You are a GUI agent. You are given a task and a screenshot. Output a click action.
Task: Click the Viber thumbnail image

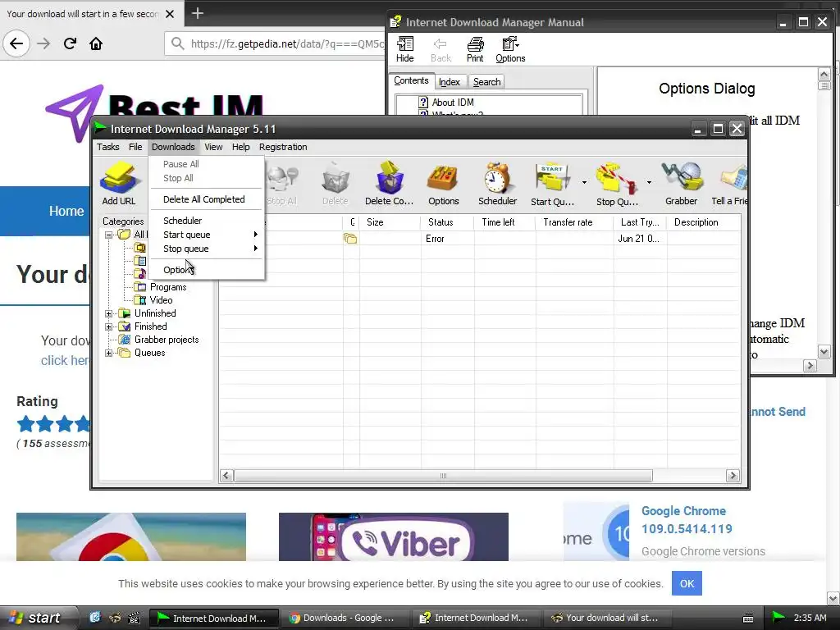click(x=393, y=536)
